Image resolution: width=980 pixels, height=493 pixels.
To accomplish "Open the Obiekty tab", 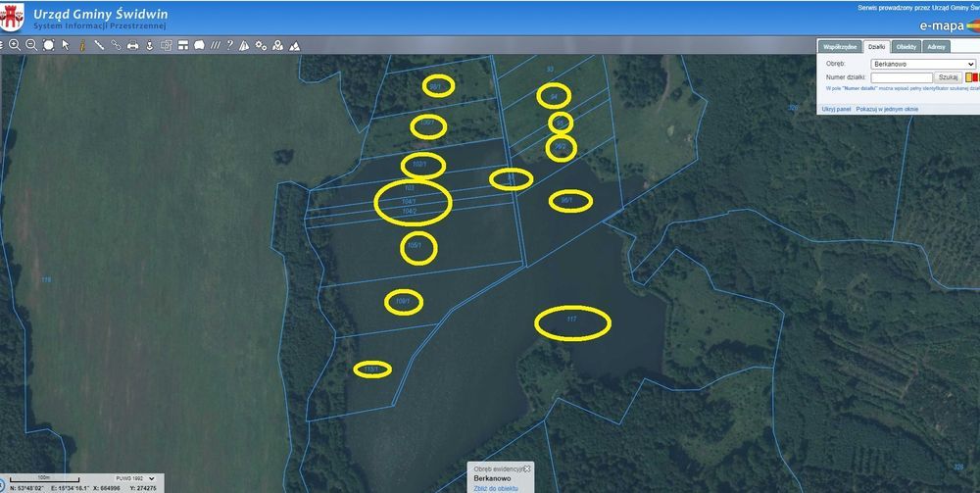I will coord(906,47).
